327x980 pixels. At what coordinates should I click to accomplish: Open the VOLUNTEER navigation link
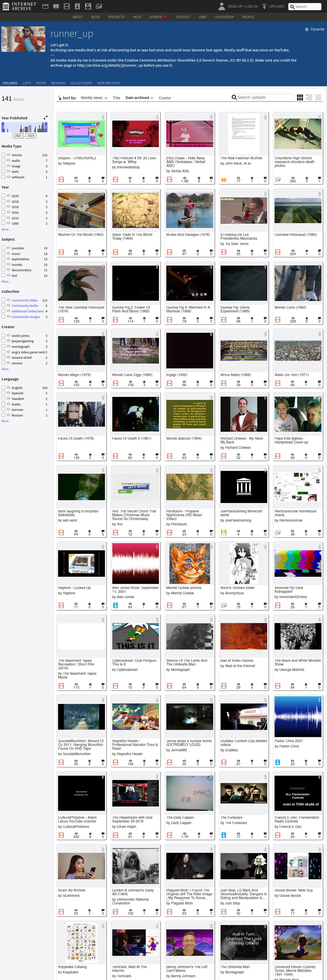coord(224,17)
